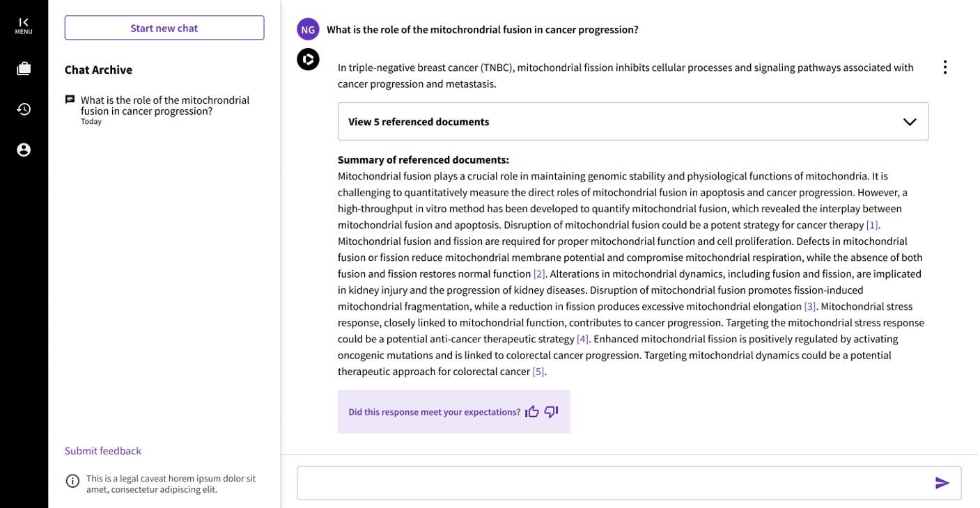Start a new chat
The height and width of the screenshot is (508, 980).
coord(164,28)
